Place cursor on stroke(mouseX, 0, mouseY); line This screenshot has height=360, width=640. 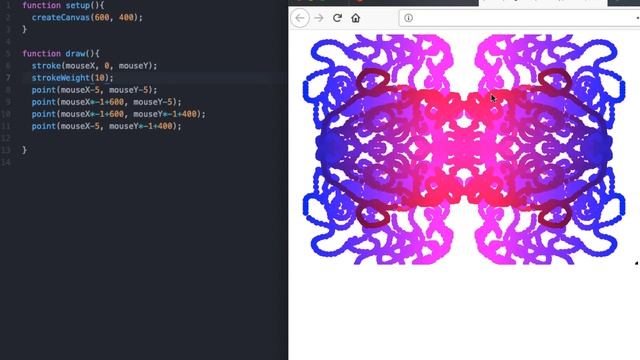pos(94,65)
